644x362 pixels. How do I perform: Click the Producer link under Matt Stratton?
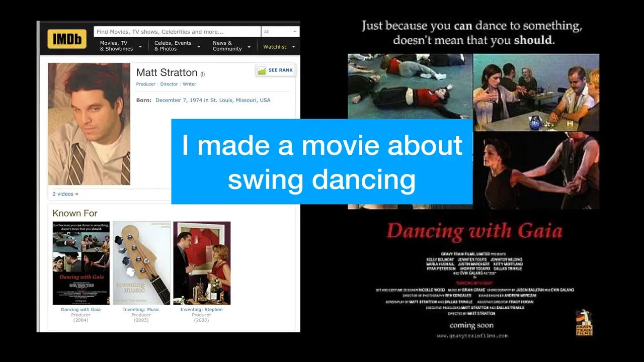click(x=145, y=84)
